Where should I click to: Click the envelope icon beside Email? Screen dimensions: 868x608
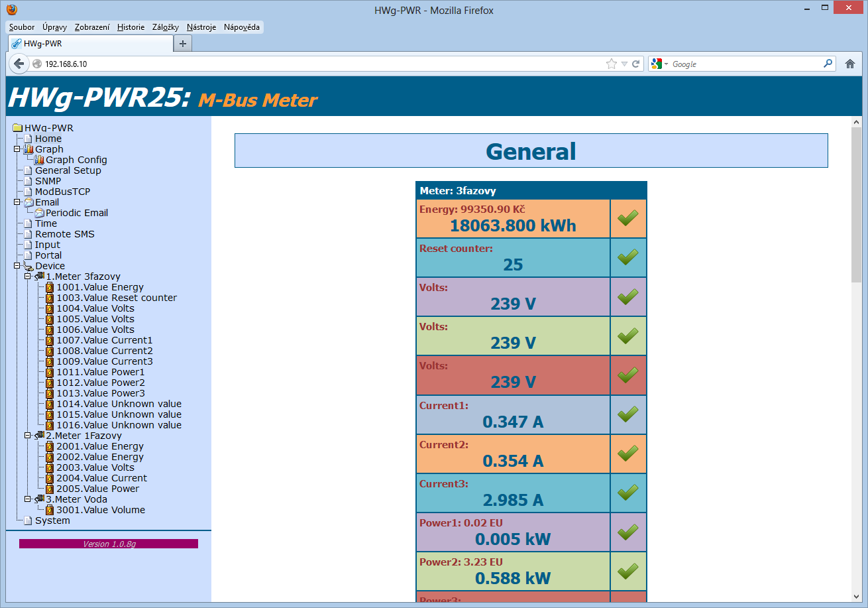coord(28,202)
